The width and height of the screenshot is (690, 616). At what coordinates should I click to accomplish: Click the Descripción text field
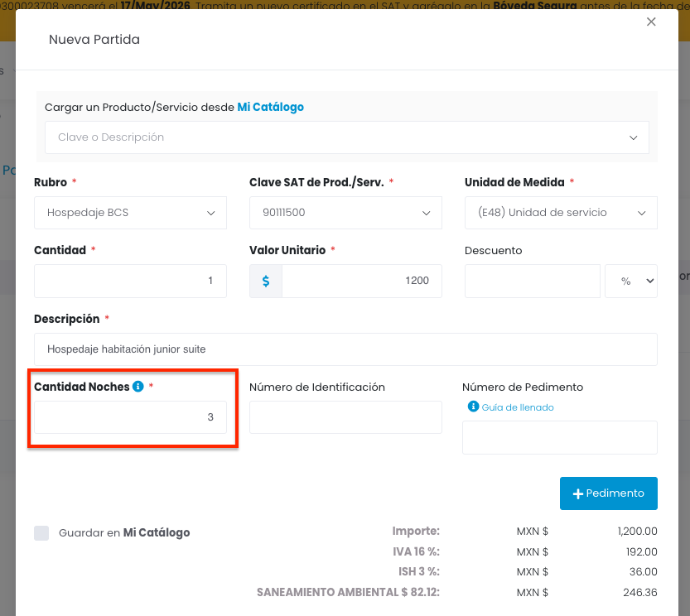pyautogui.click(x=345, y=349)
